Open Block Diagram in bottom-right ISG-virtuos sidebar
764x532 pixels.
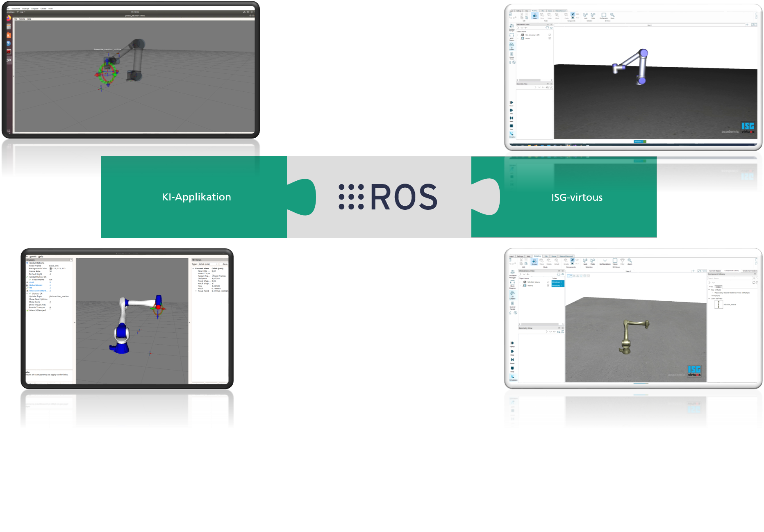tap(512, 284)
